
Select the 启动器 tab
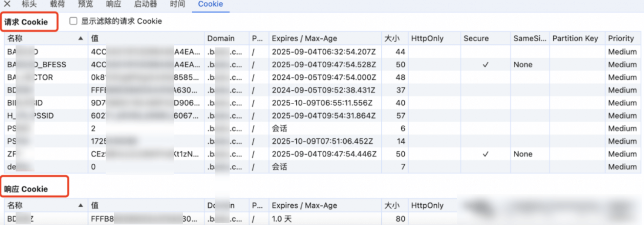[146, 4]
